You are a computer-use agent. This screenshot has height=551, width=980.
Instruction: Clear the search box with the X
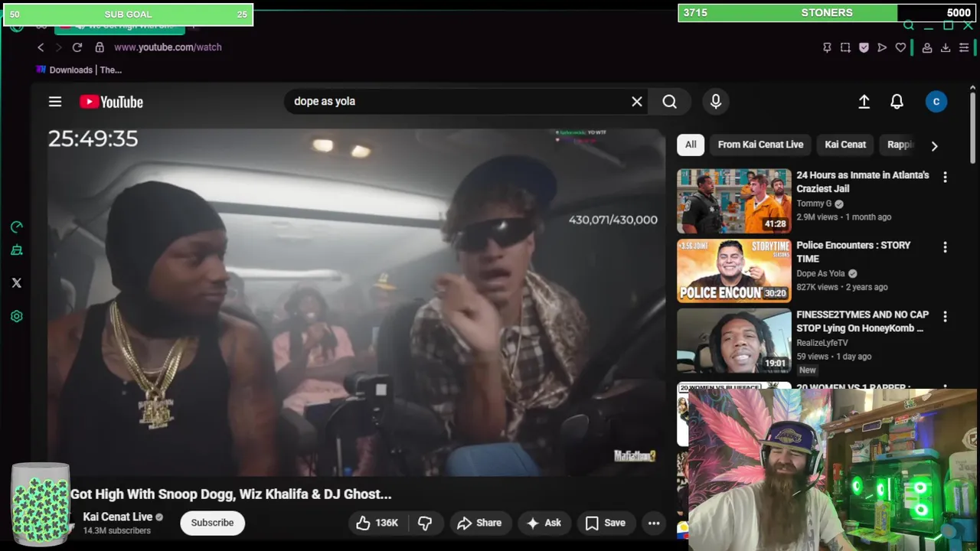point(636,101)
